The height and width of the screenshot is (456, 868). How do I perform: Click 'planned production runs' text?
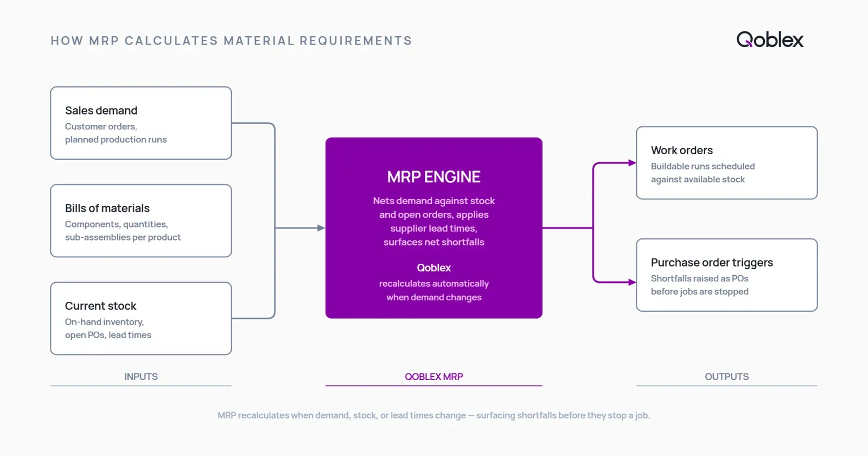pyautogui.click(x=116, y=140)
